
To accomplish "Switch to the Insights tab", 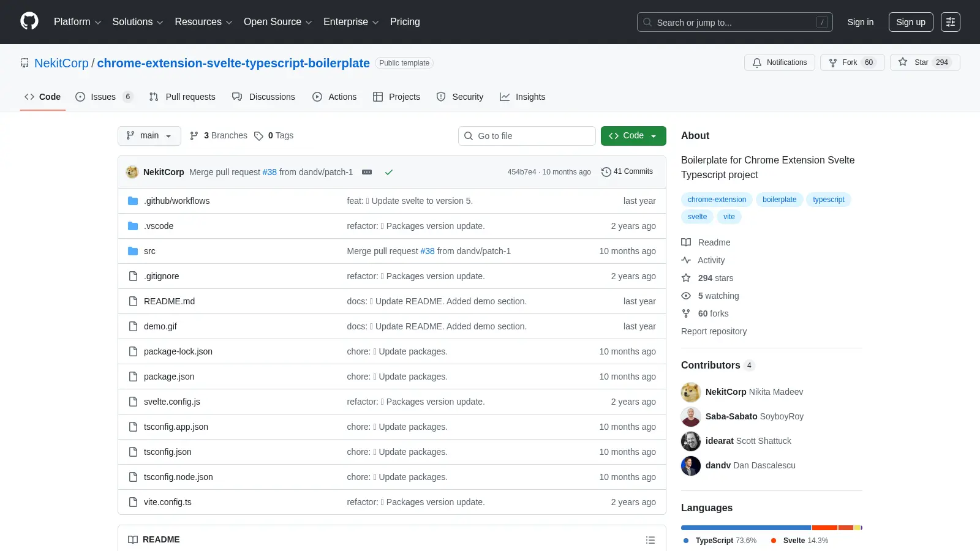I will (522, 97).
